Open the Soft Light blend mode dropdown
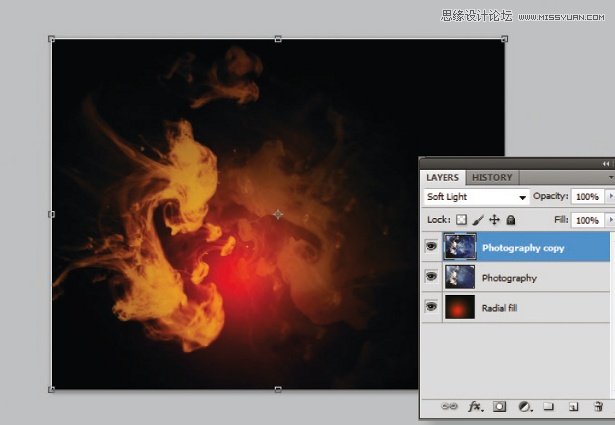 476,197
